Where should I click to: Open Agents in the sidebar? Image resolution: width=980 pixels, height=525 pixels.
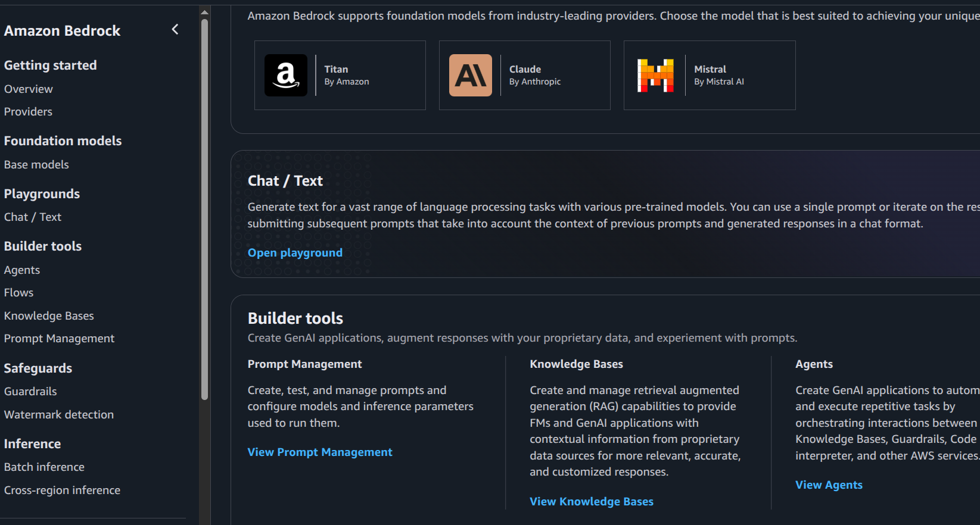pyautogui.click(x=22, y=270)
